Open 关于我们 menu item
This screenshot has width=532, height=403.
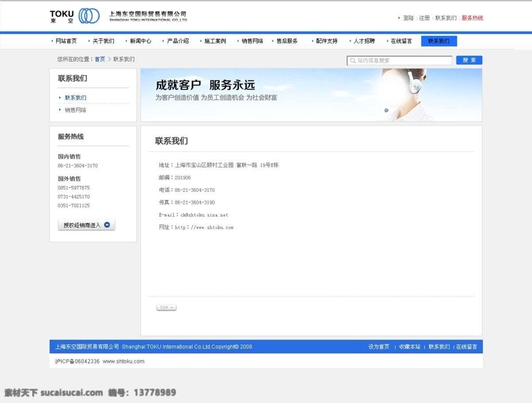pyautogui.click(x=103, y=41)
